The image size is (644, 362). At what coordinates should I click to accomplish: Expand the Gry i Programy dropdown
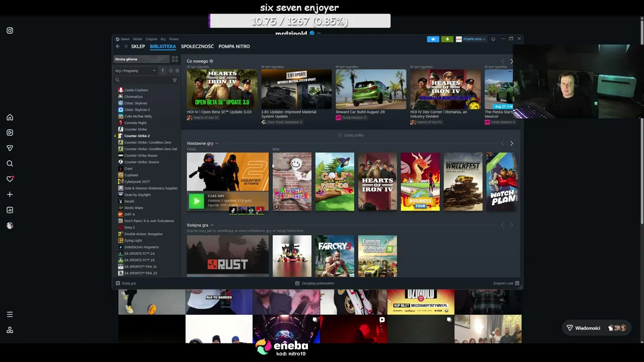pos(136,70)
